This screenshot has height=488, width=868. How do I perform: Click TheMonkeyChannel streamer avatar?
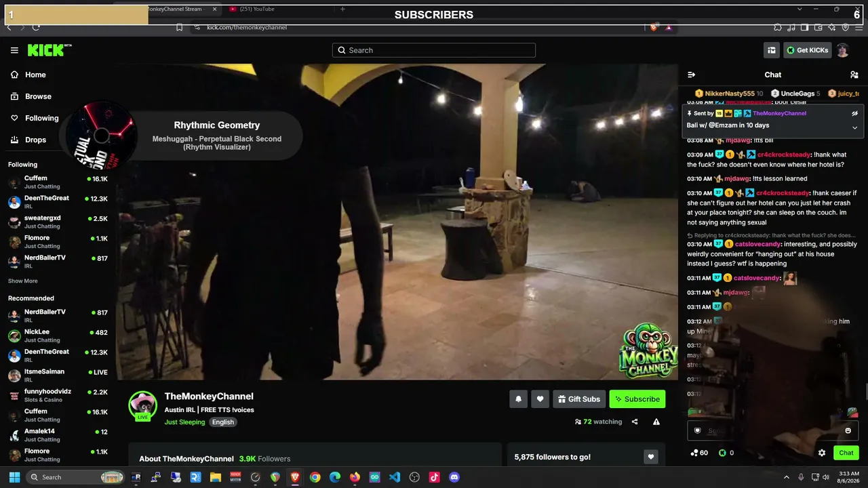[x=143, y=405]
